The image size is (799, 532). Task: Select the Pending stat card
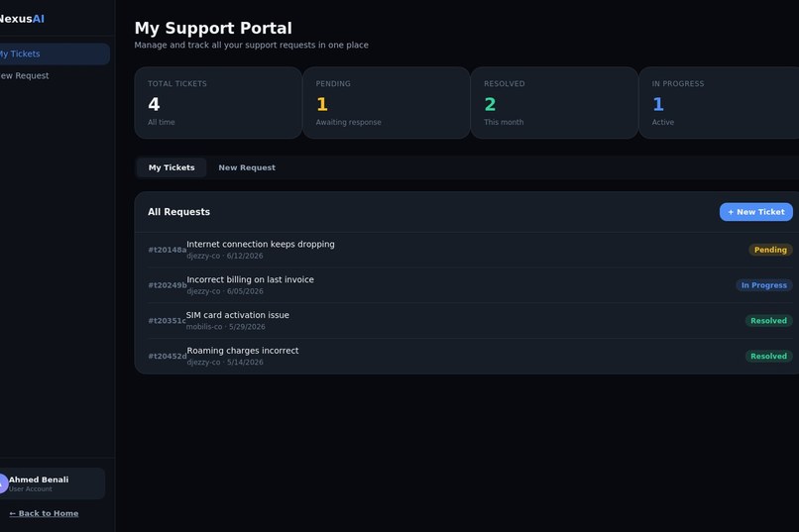tap(387, 103)
